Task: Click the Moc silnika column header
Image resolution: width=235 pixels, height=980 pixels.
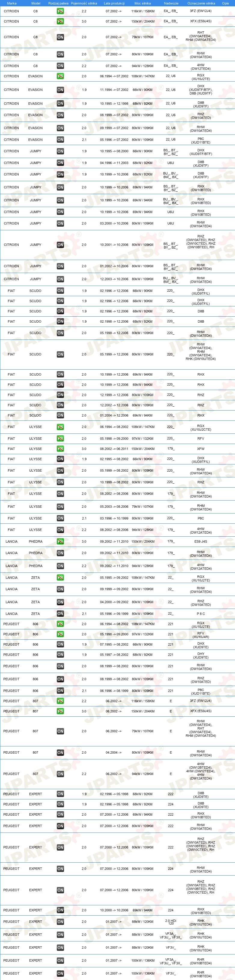Action: (x=143, y=3)
